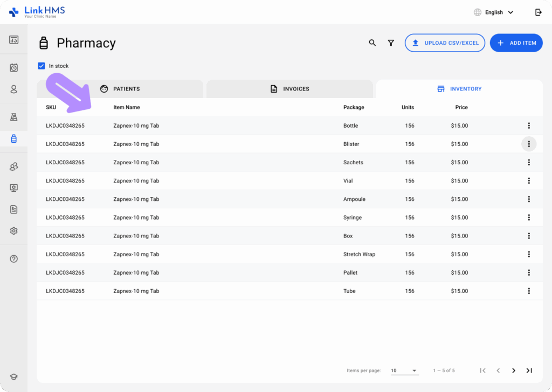Image resolution: width=552 pixels, height=392 pixels.
Task: Click the Pharmacy page title
Action: click(86, 43)
